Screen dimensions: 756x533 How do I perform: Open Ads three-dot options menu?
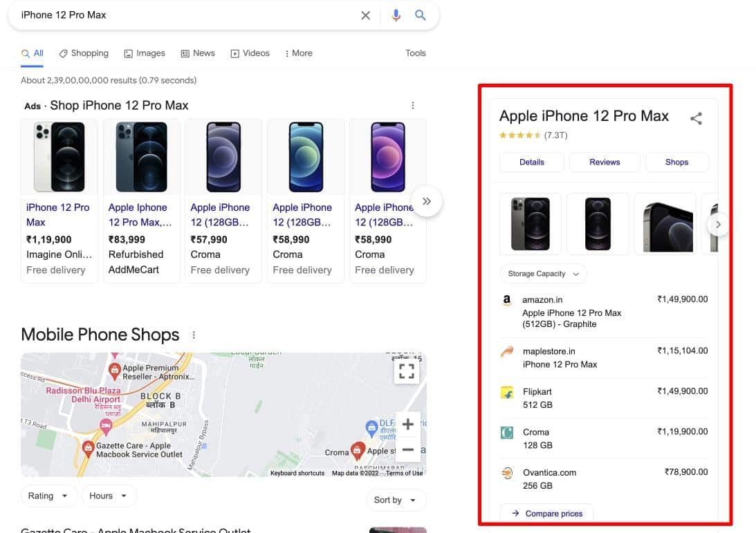[x=413, y=106]
